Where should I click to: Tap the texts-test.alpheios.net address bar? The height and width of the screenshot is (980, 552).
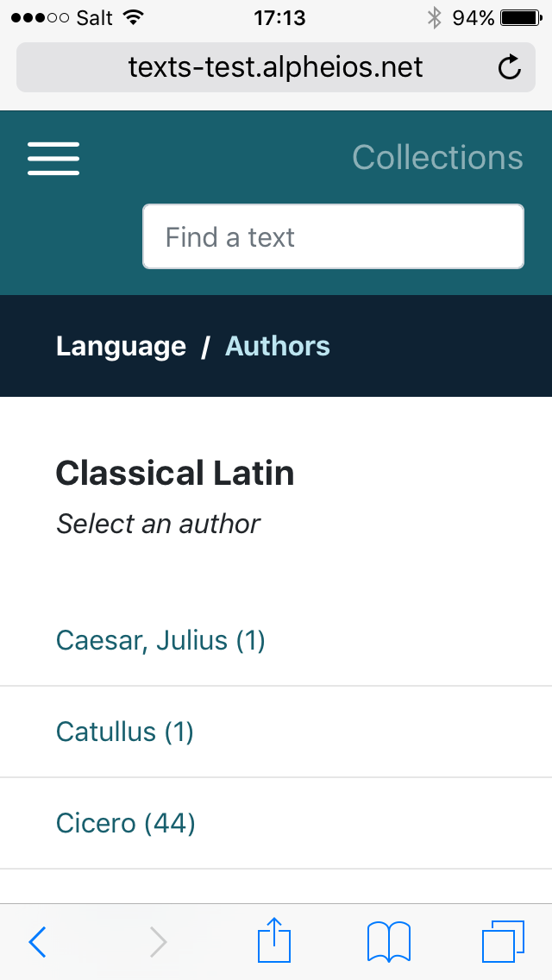coord(276,67)
